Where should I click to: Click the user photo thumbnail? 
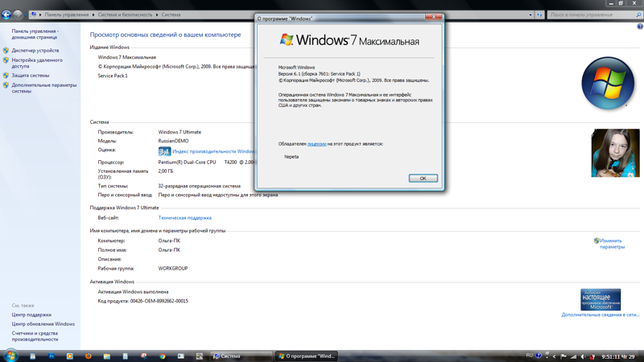tap(615, 153)
